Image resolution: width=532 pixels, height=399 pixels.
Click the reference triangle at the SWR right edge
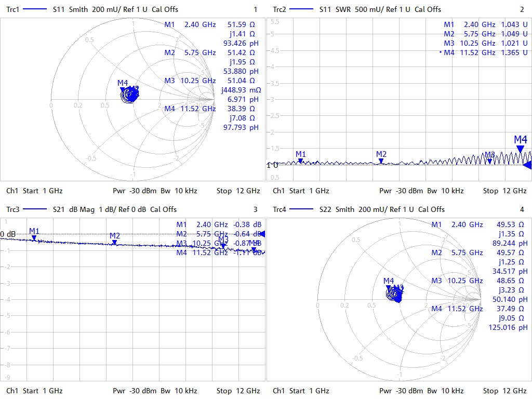click(527, 165)
